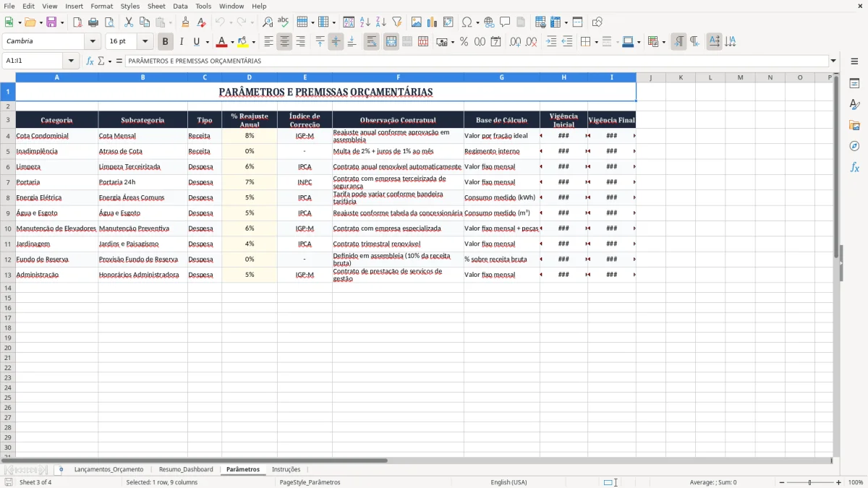Expand the Name Box dropdown arrow
The image size is (868, 488).
pyautogui.click(x=71, y=61)
